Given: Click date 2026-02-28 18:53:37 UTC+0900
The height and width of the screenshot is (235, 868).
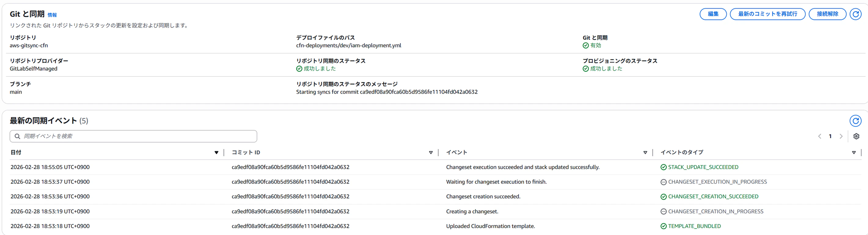Looking at the screenshot, I should [x=50, y=182].
